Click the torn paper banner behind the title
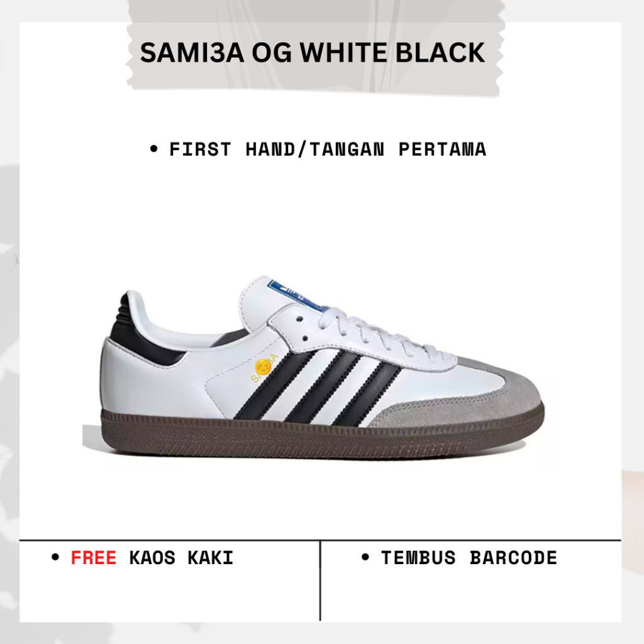This screenshot has height=644, width=644. click(314, 48)
